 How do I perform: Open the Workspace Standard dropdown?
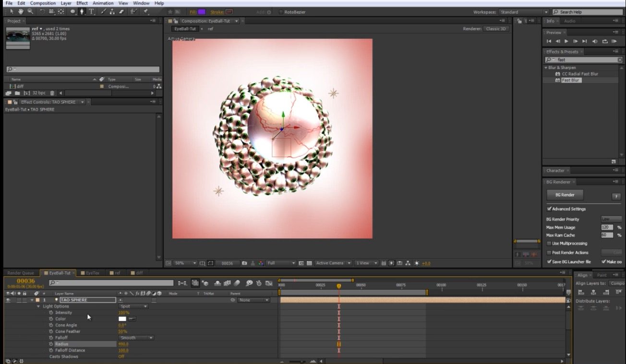pyautogui.click(x=523, y=12)
